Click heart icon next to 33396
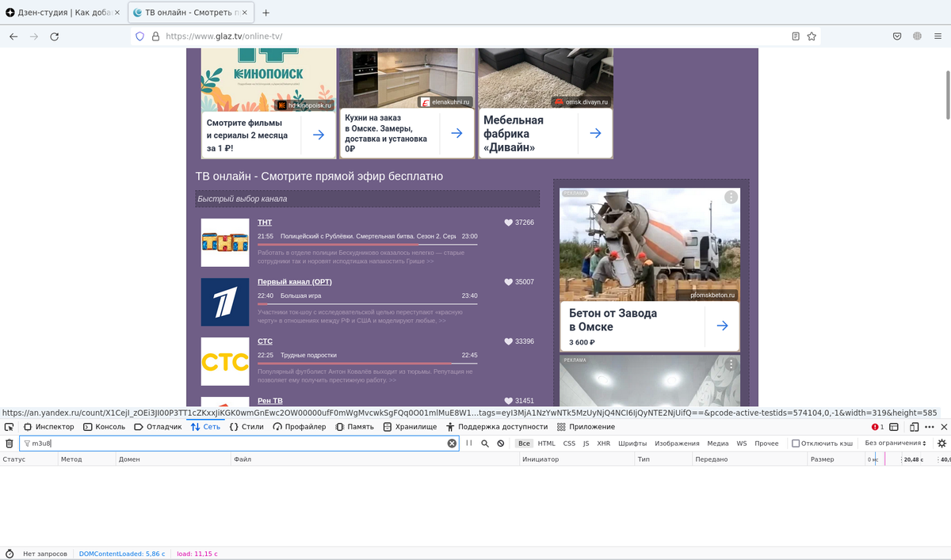 pos(509,341)
